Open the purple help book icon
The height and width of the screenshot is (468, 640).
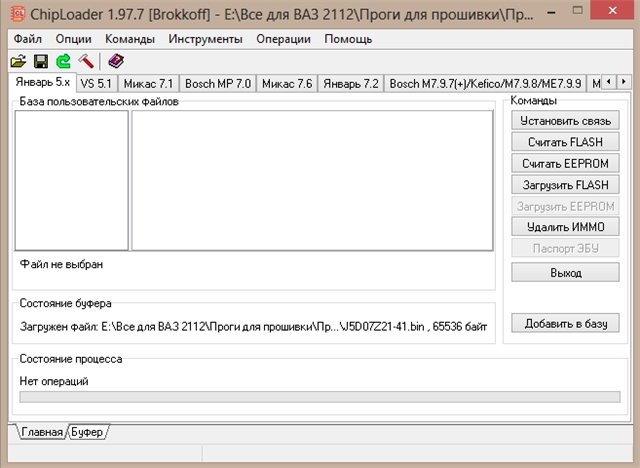(116, 61)
